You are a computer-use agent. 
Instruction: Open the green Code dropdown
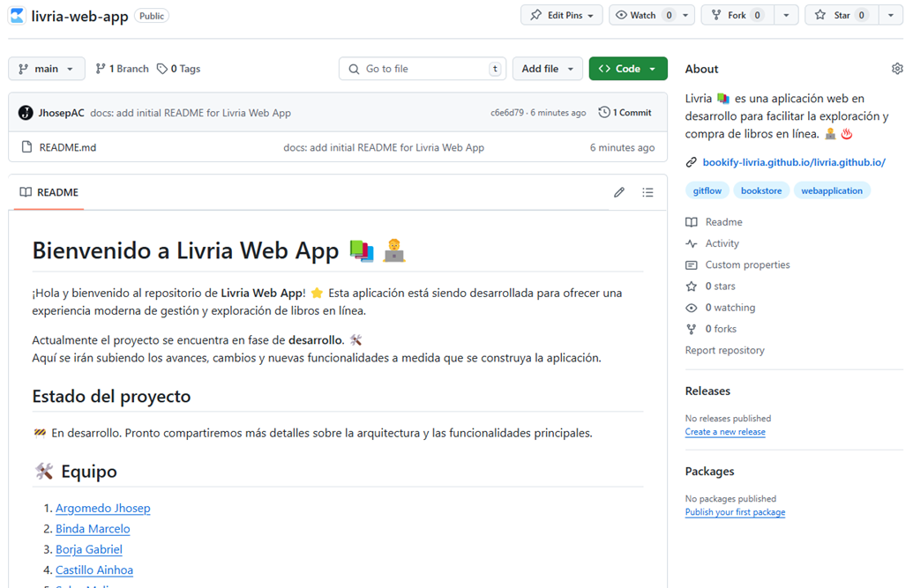coord(628,69)
